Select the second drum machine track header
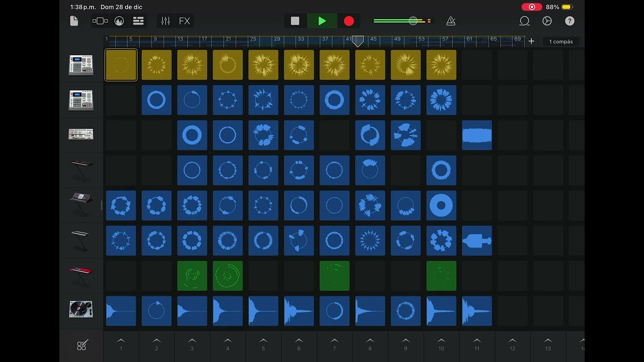Viewport: 644px width, 362px height. (81, 100)
